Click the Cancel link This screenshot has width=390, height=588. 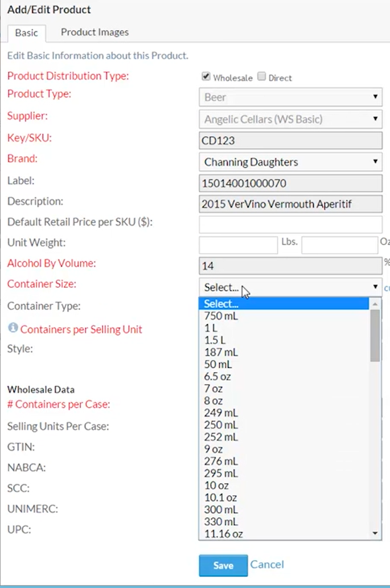point(267,564)
